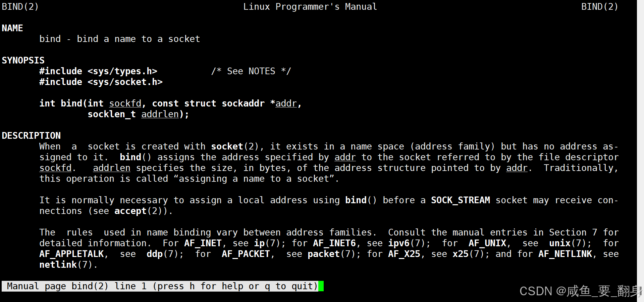Image resolution: width=644 pixels, height=302 pixels.
Task: Click the underlined sockfd parameter in synopsis
Action: click(x=125, y=103)
